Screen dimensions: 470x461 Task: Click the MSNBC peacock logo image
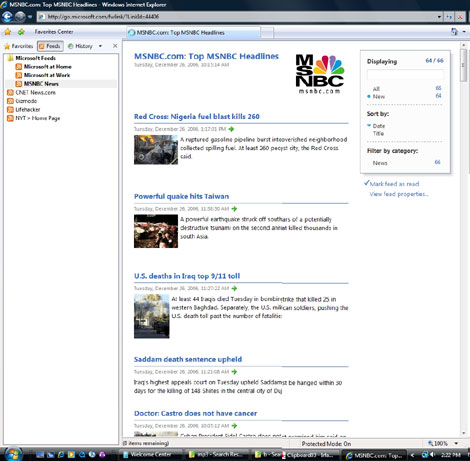[320, 74]
